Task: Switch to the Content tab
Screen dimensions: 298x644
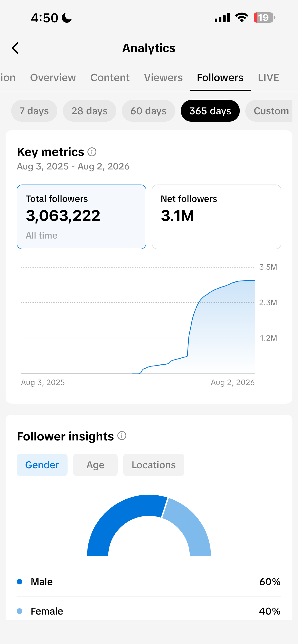Action: pyautogui.click(x=110, y=77)
